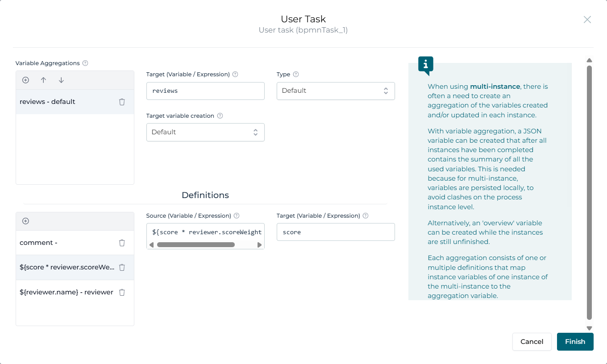Move selected aggregation down
This screenshot has height=364, width=607.
tap(61, 80)
